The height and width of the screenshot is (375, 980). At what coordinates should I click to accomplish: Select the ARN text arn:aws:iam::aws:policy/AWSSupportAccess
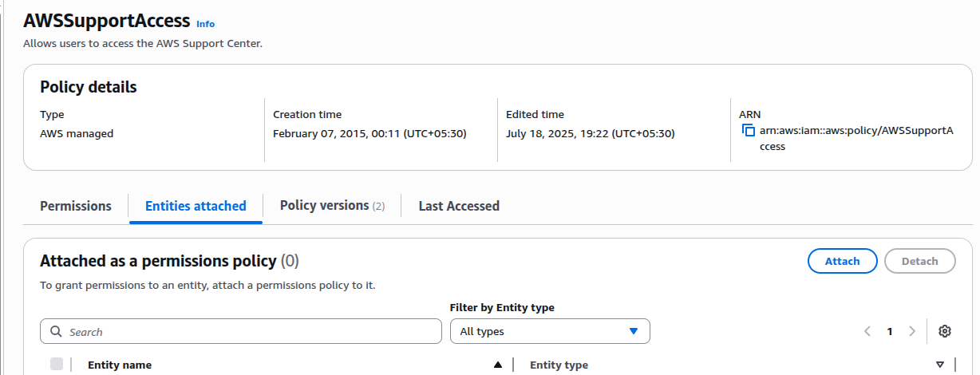pos(856,138)
